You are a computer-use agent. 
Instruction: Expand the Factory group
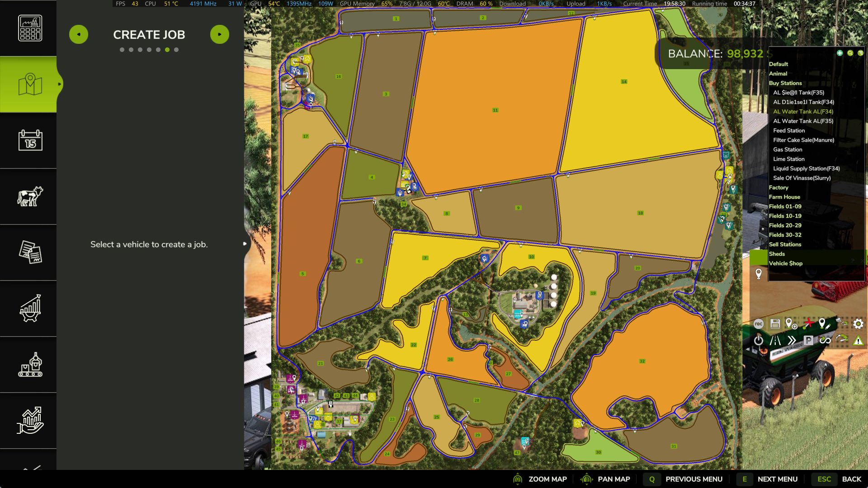click(x=778, y=188)
